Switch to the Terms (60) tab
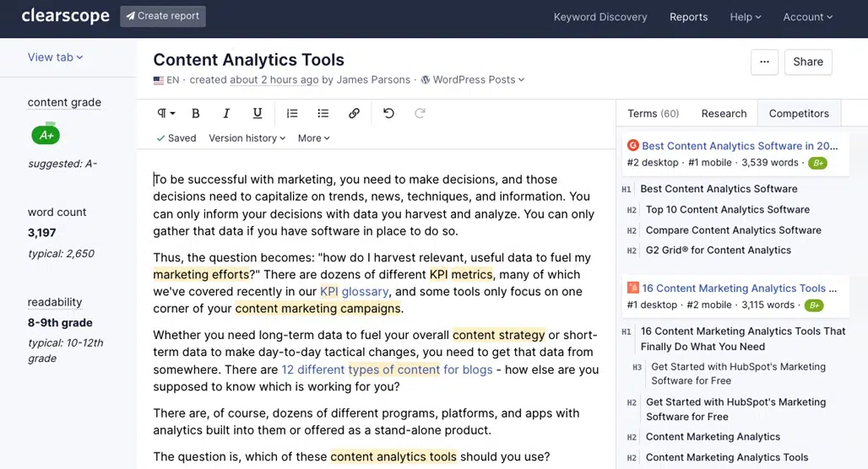 [x=653, y=113]
